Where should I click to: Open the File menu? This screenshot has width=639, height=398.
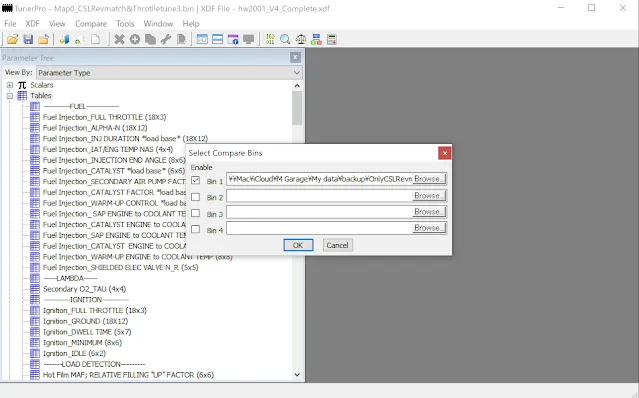coord(10,24)
